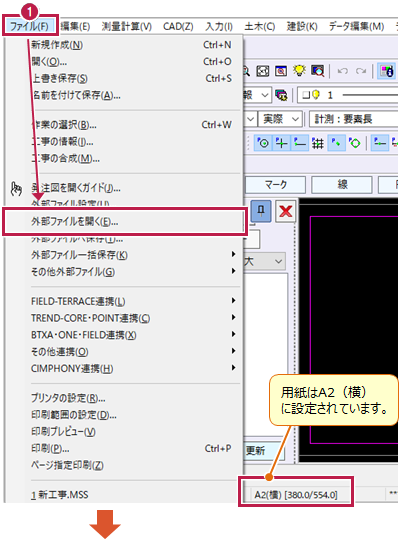Open the ファイル(F) menu
The width and height of the screenshot is (400, 539).
(x=30, y=26)
